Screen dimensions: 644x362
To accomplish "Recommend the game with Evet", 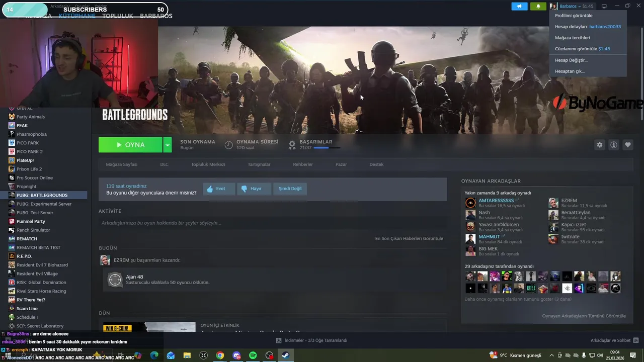I will 219,189.
